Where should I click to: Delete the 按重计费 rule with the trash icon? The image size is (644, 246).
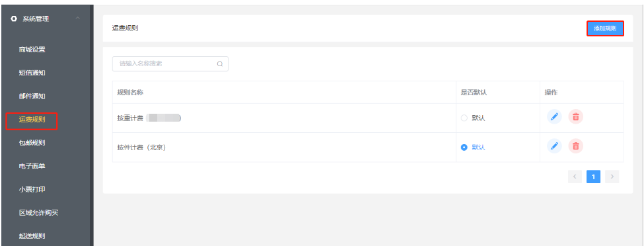(x=575, y=117)
